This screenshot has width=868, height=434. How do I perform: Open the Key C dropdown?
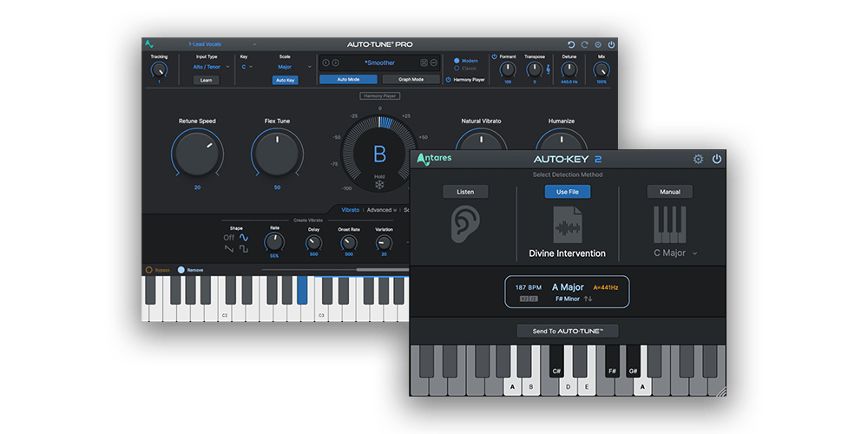coord(247,67)
